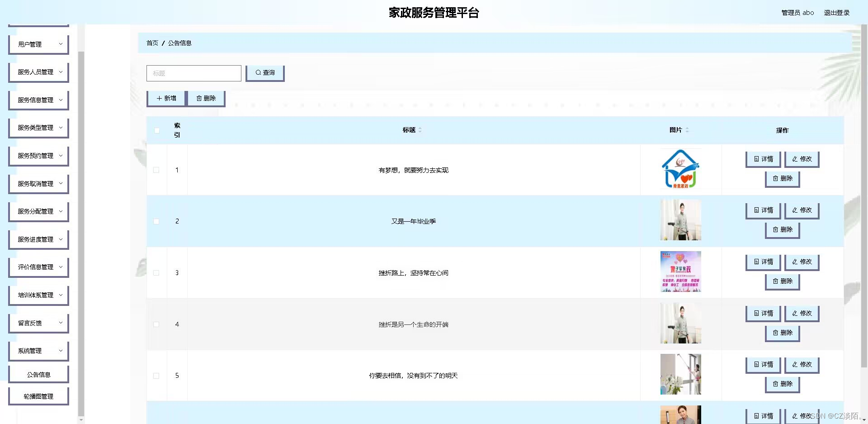868x424 pixels.
Task: Toggle the select-all checkbox in header
Action: (x=157, y=130)
